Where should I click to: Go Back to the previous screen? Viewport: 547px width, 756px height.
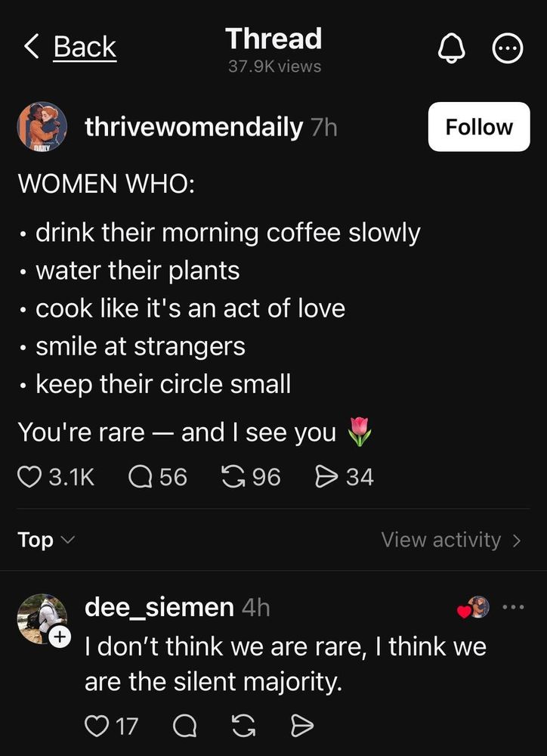point(70,48)
